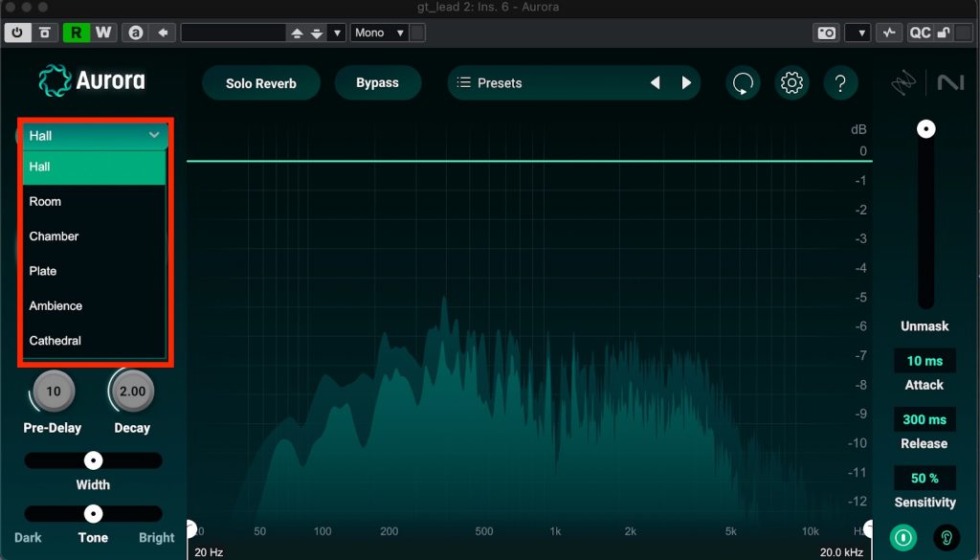
Task: Choose Cathedral reverb type
Action: 55,341
